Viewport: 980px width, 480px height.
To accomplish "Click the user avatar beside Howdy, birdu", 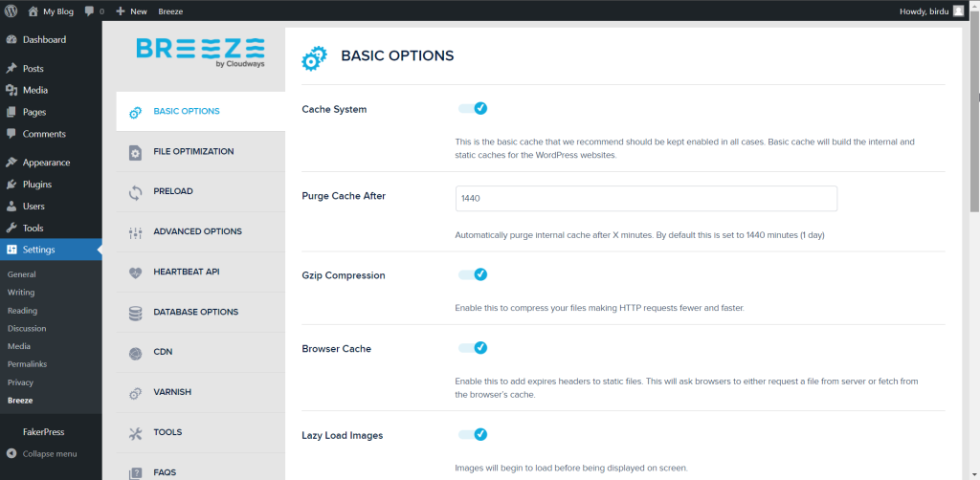I will [958, 11].
